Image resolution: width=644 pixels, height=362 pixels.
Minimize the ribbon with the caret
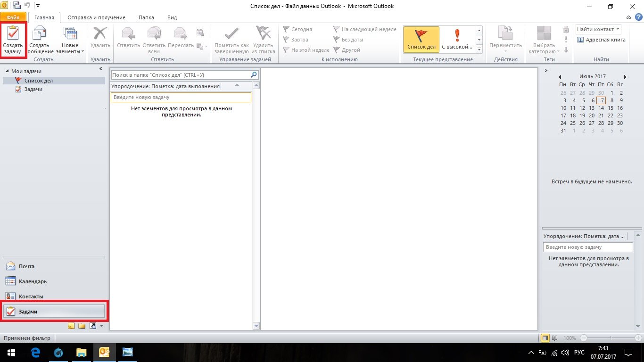pyautogui.click(x=628, y=17)
